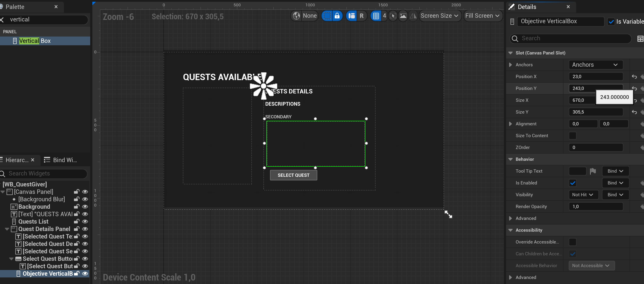Enable the Size To Content checkbox
This screenshot has height=284, width=644.
pyautogui.click(x=572, y=136)
